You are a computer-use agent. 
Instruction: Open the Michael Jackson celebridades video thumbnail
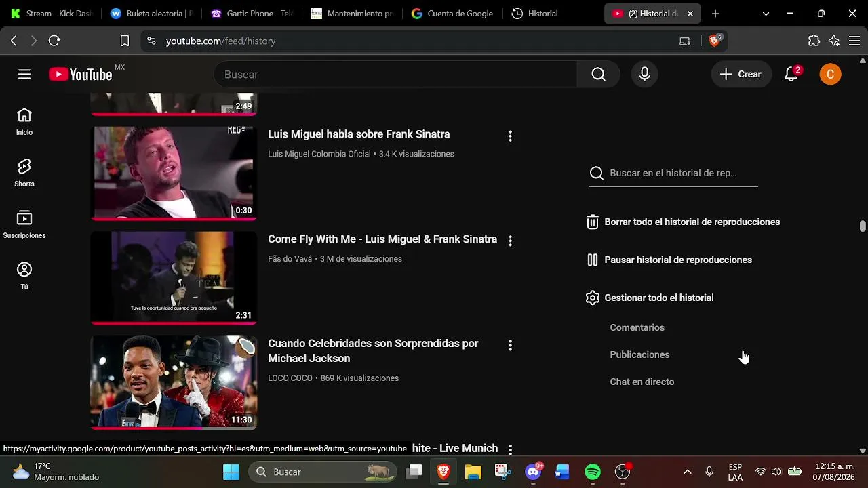(x=174, y=382)
